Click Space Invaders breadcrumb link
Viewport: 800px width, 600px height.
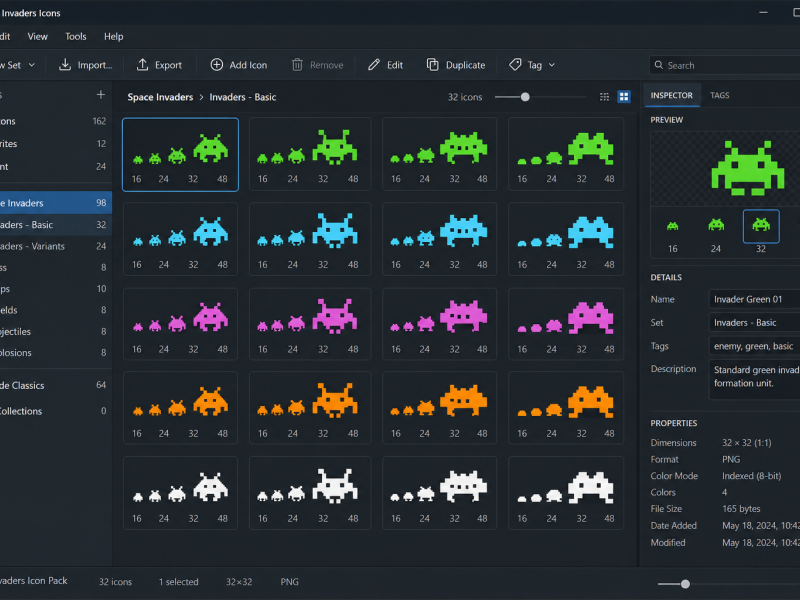tap(160, 97)
